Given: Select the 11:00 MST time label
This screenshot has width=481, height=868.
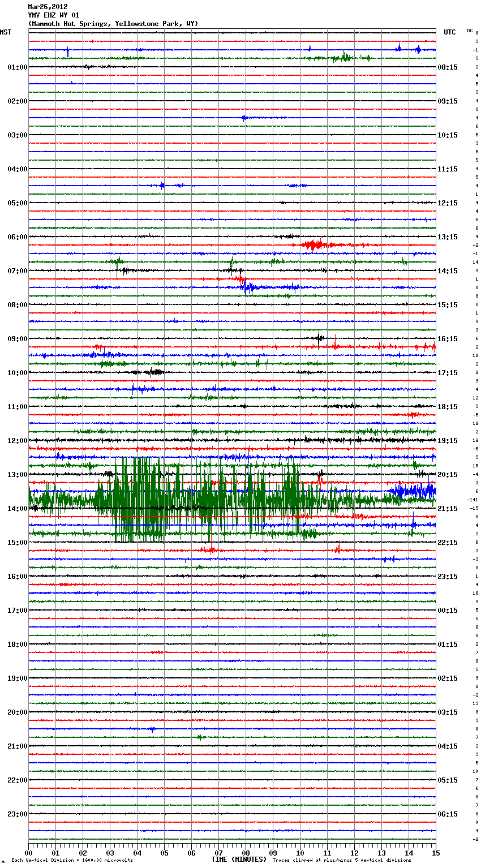Looking at the screenshot, I should point(17,407).
